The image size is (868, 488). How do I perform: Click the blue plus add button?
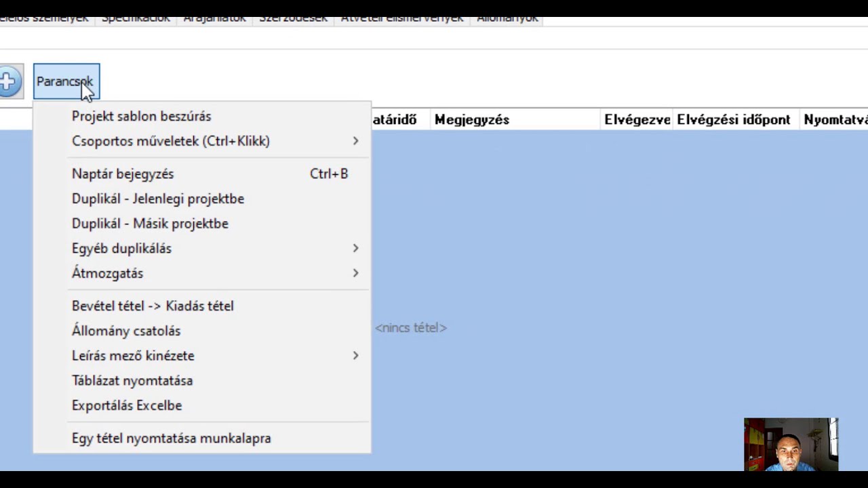click(9, 81)
